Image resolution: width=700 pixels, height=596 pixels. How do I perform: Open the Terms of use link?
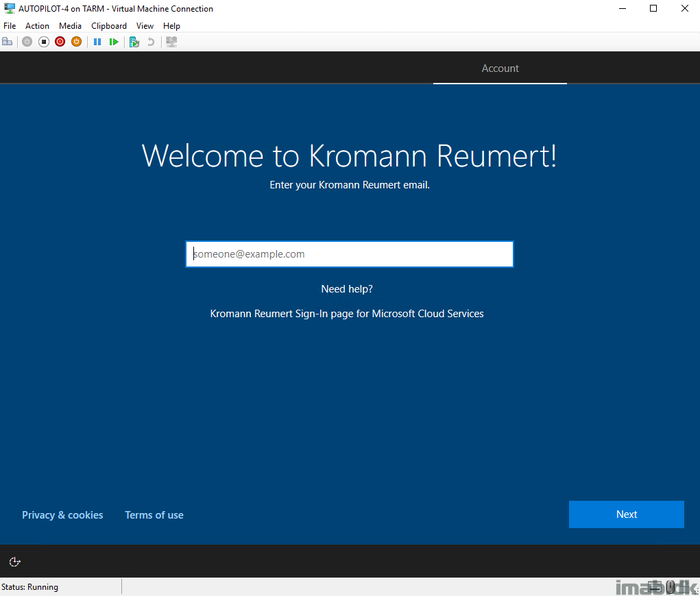tap(154, 514)
